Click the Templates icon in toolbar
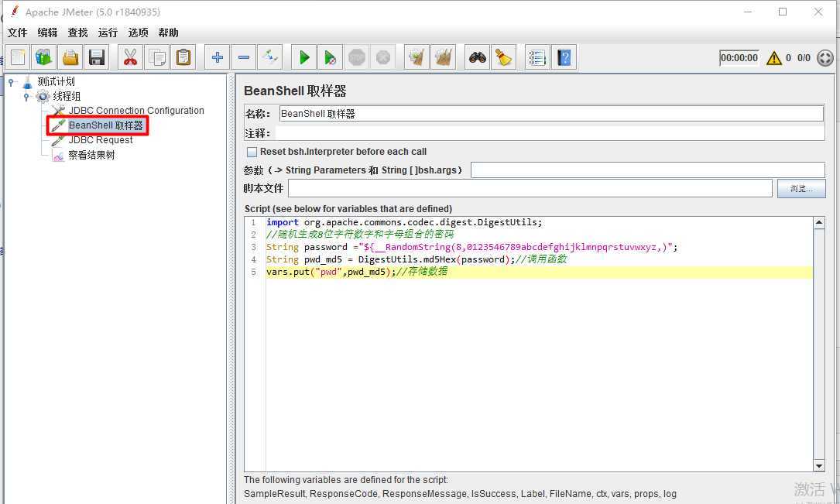The image size is (840, 504). tap(44, 57)
